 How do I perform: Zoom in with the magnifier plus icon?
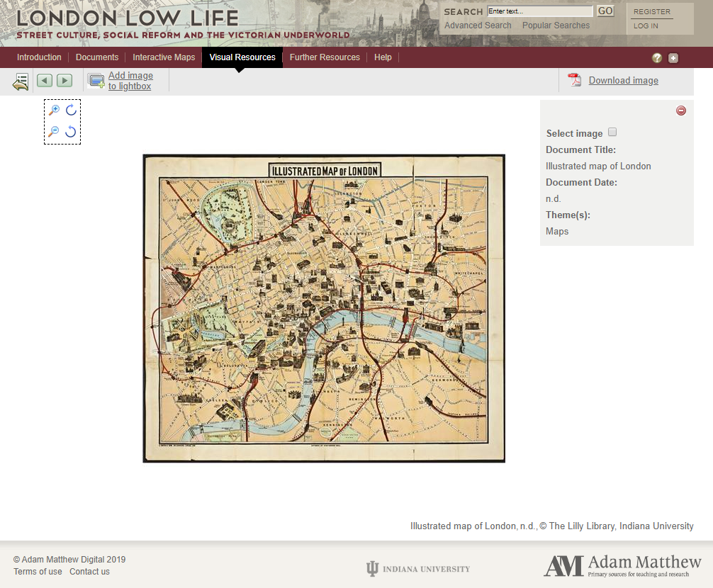coord(54,110)
